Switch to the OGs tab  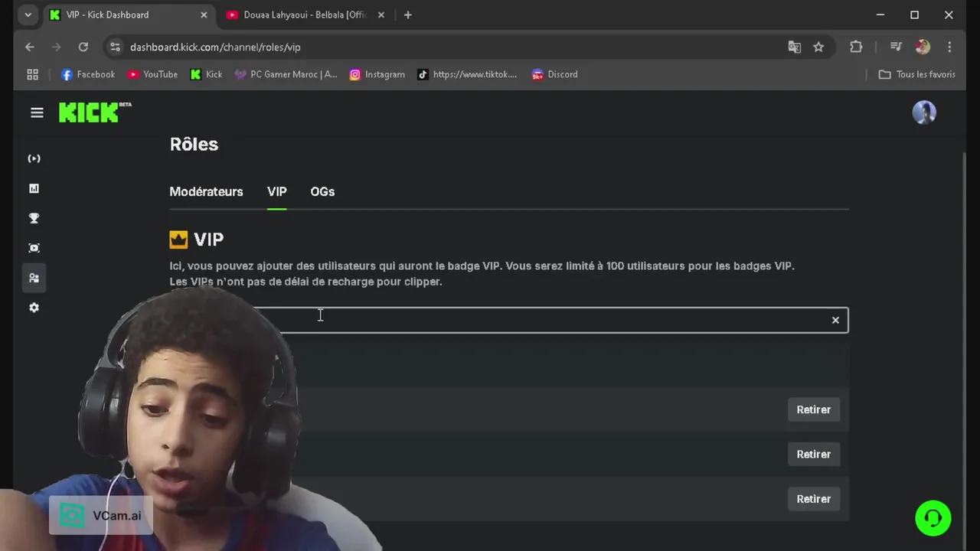point(322,191)
